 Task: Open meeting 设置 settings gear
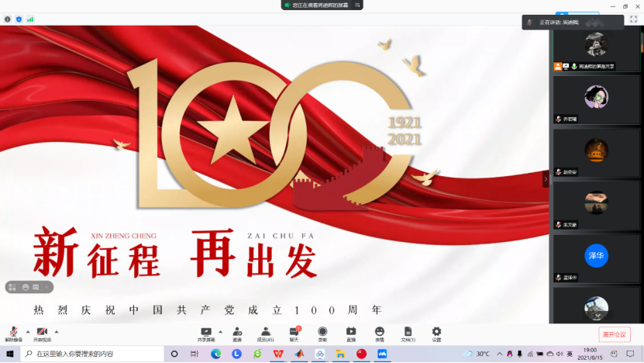tap(436, 334)
